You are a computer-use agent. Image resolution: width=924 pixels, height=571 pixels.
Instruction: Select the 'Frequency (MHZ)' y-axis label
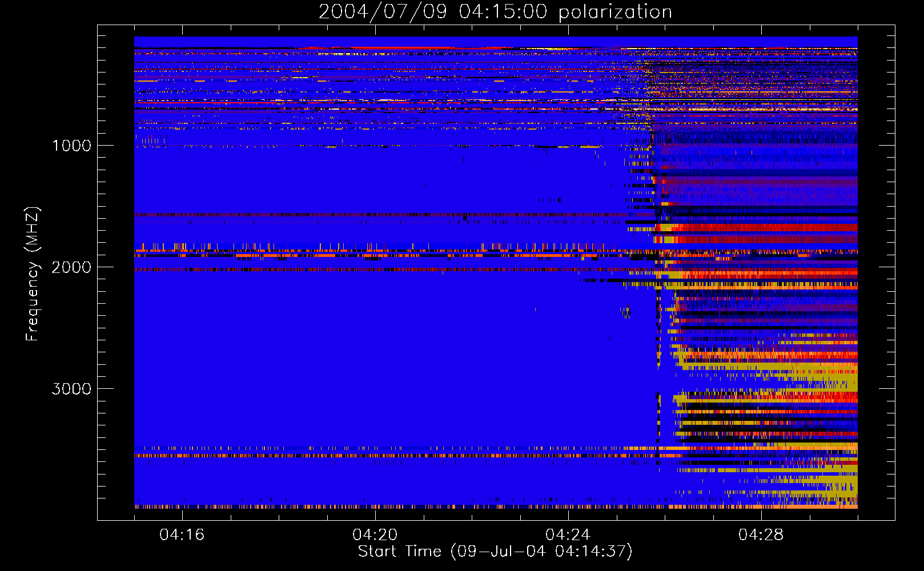coord(33,274)
